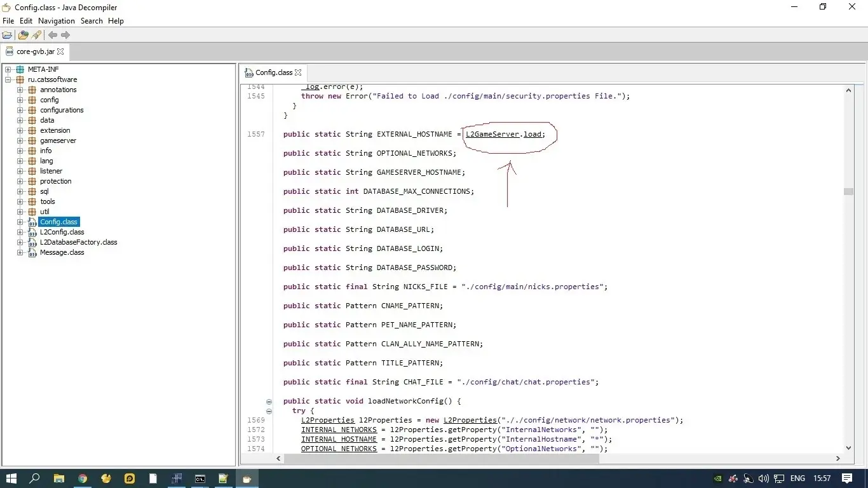The image size is (868, 488).
Task: Open Windows taskbar search
Action: (35, 478)
